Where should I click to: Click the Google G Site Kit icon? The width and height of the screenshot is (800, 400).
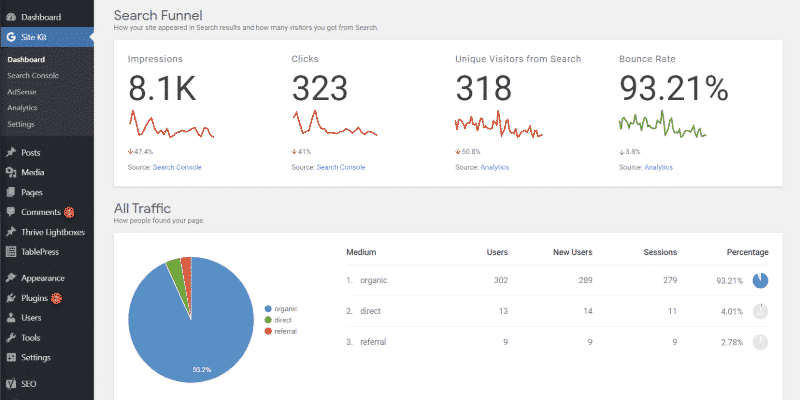11,37
